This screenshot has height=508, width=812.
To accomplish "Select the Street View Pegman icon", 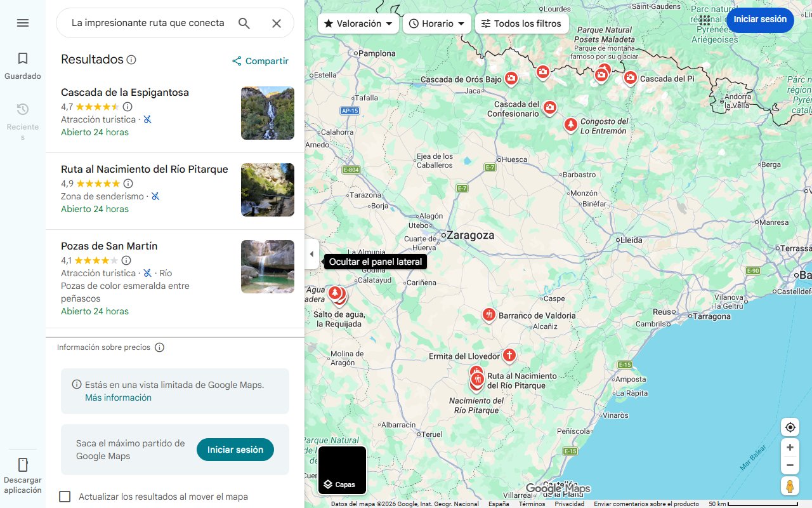I will [790, 486].
